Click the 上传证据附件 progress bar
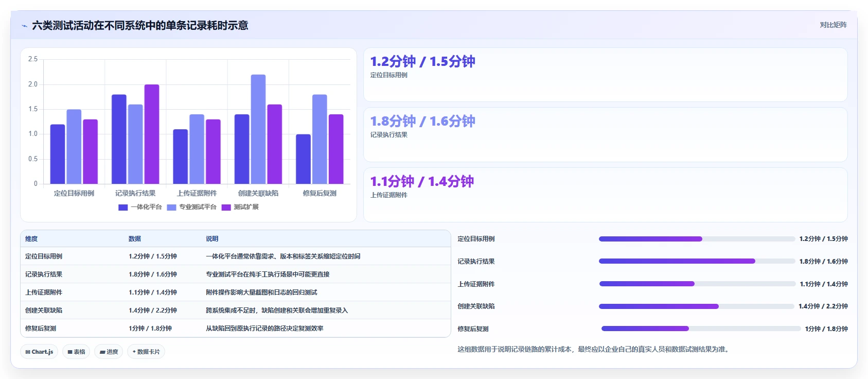 pos(697,284)
